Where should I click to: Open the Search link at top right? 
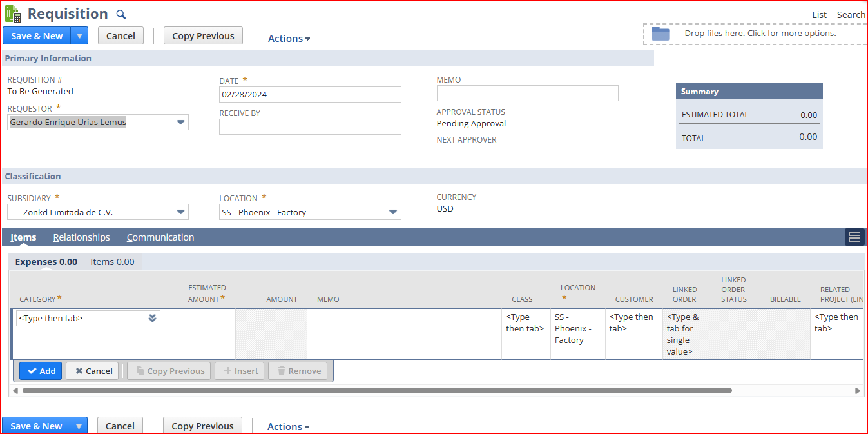pos(851,15)
